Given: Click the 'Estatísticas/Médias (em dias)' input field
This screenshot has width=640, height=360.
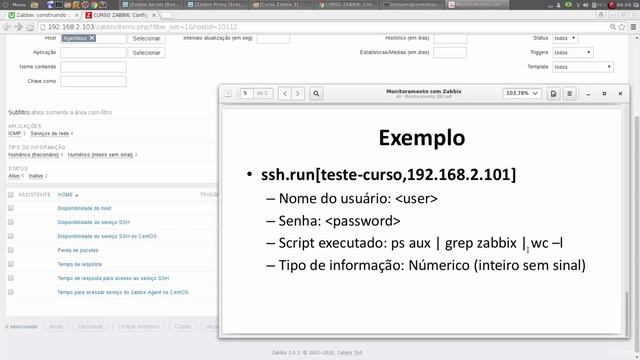Looking at the screenshot, I should coord(450,53).
